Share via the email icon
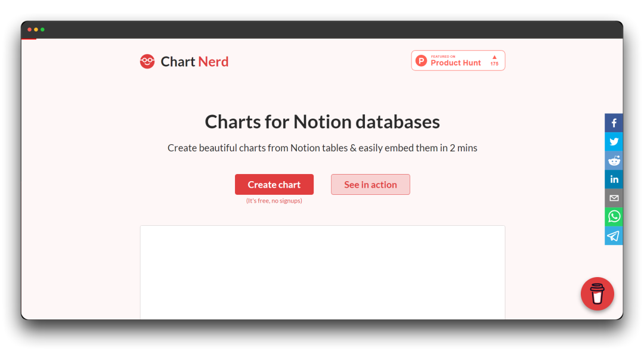This screenshot has width=644, height=351. click(x=614, y=198)
